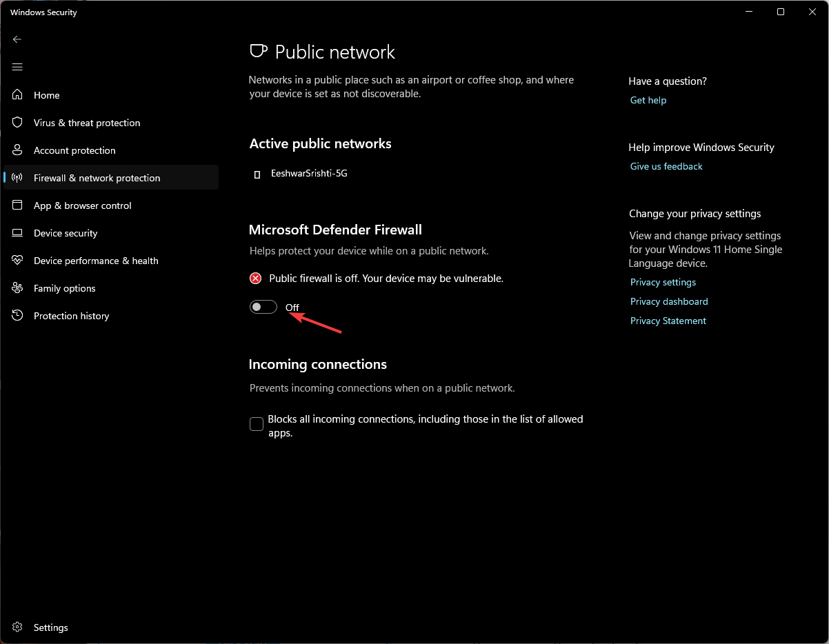829x644 pixels.
Task: Click the Family options people icon
Action: [x=18, y=288]
